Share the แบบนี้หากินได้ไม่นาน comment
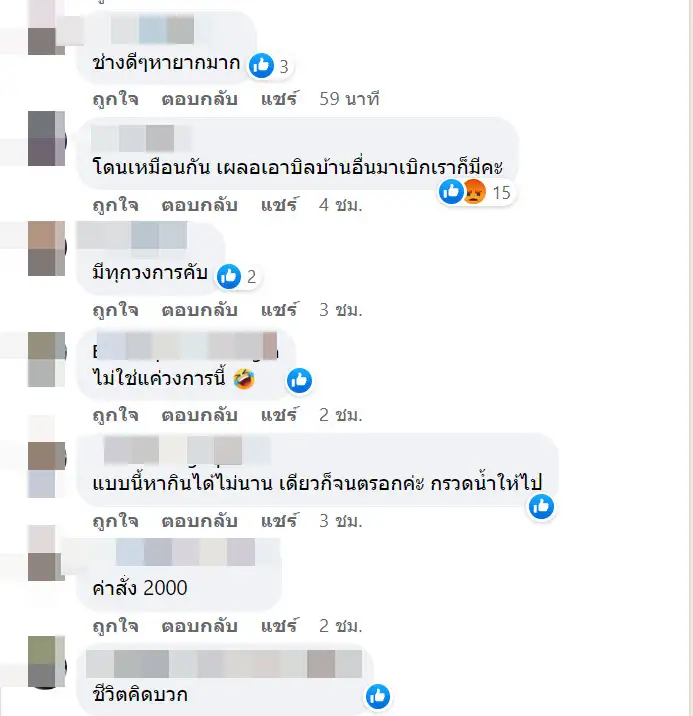693x716 pixels. (x=279, y=521)
